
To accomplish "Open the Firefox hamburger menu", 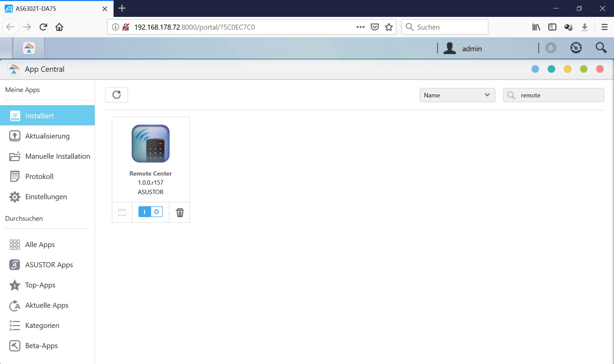I will (x=605, y=27).
